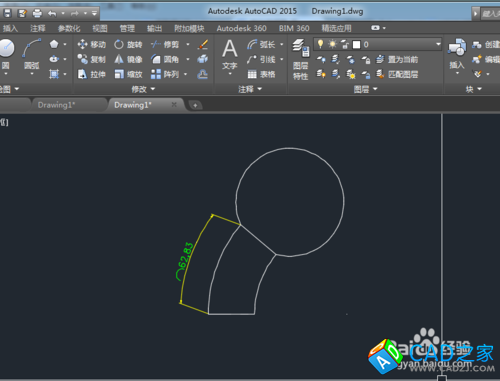Image resolution: width=500 pixels, height=381 pixels.
Task: Click the Save As icon
Action: pos(22,13)
